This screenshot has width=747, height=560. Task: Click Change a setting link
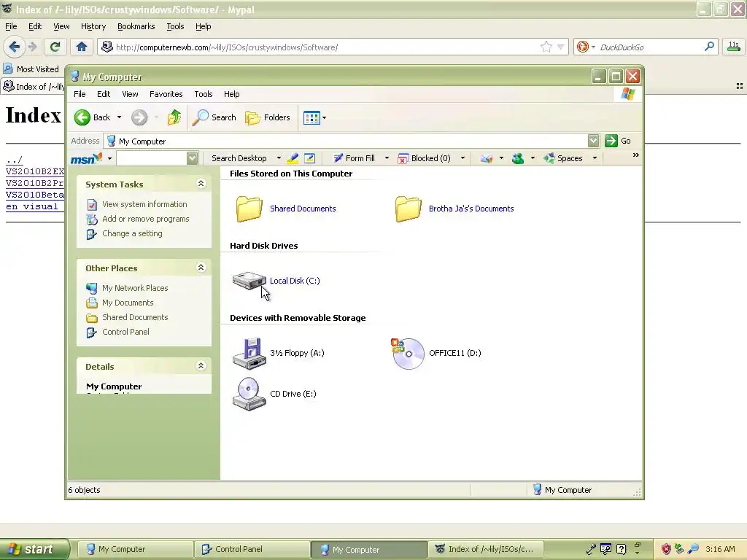coord(132,233)
